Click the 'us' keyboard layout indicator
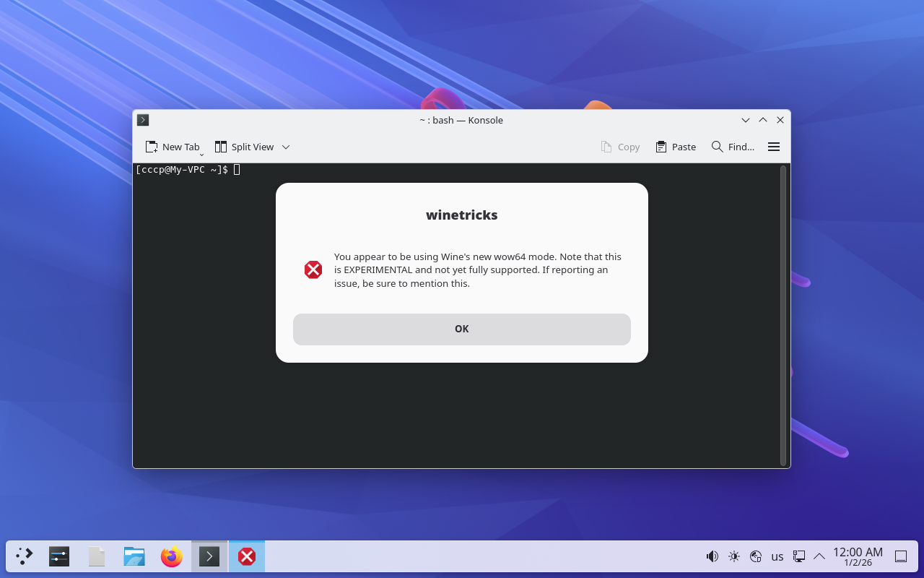The image size is (924, 578). 777,556
